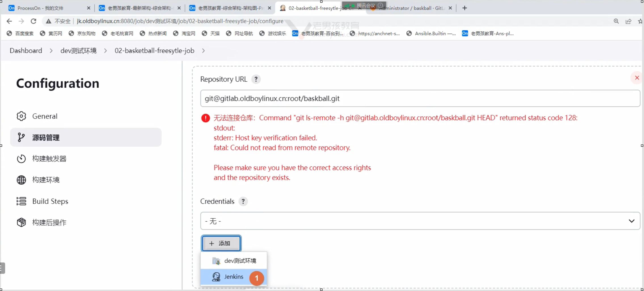This screenshot has width=644, height=291.
Task: Expand chevron after Dashboard breadcrumb
Action: [51, 50]
